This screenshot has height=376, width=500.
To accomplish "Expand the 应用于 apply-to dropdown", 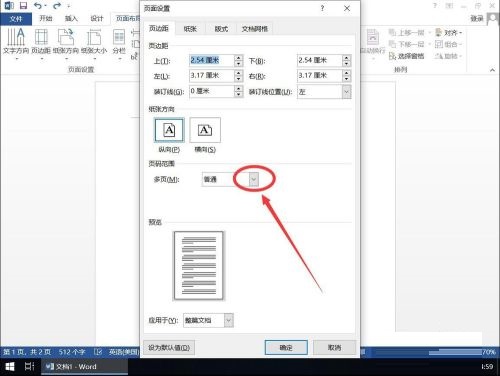I will tap(229, 320).
